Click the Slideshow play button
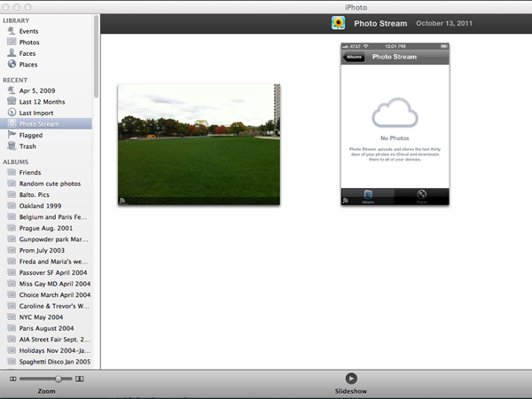This screenshot has width=532, height=399. 351,379
